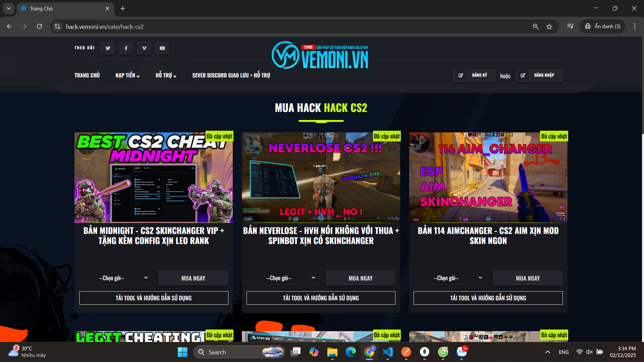This screenshot has width=644, height=362.
Task: Click ĐĂNG KÝ button
Action: 474,75
